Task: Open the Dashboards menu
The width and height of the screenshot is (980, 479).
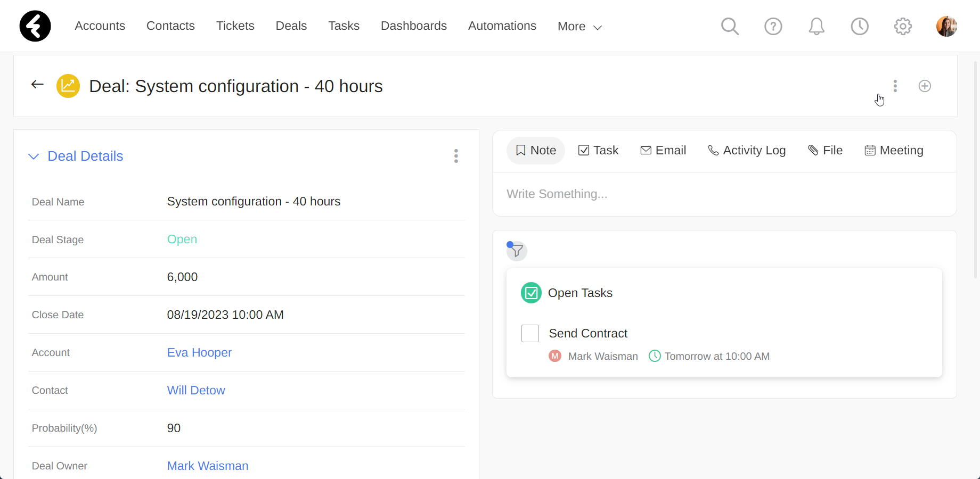Action: (414, 26)
